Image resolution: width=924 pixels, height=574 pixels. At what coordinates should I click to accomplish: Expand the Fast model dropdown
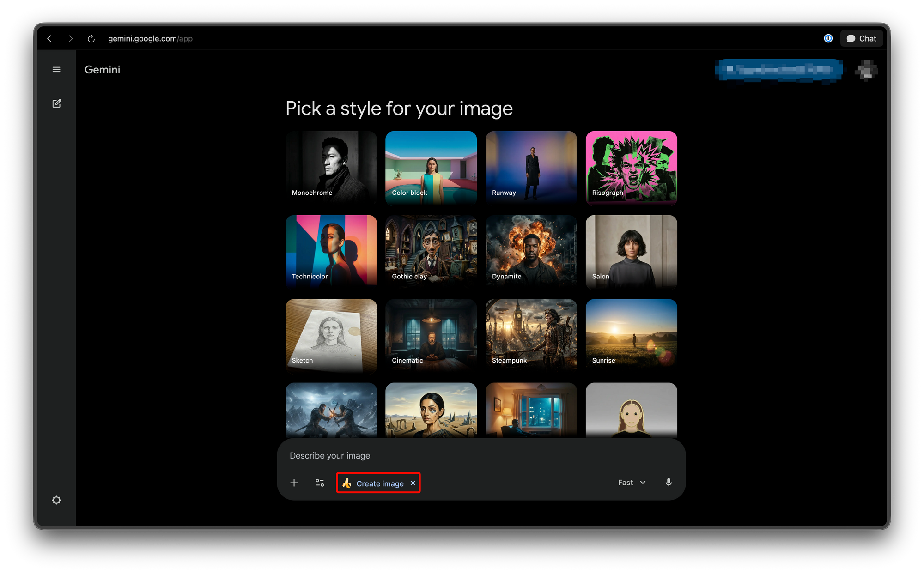[632, 483]
